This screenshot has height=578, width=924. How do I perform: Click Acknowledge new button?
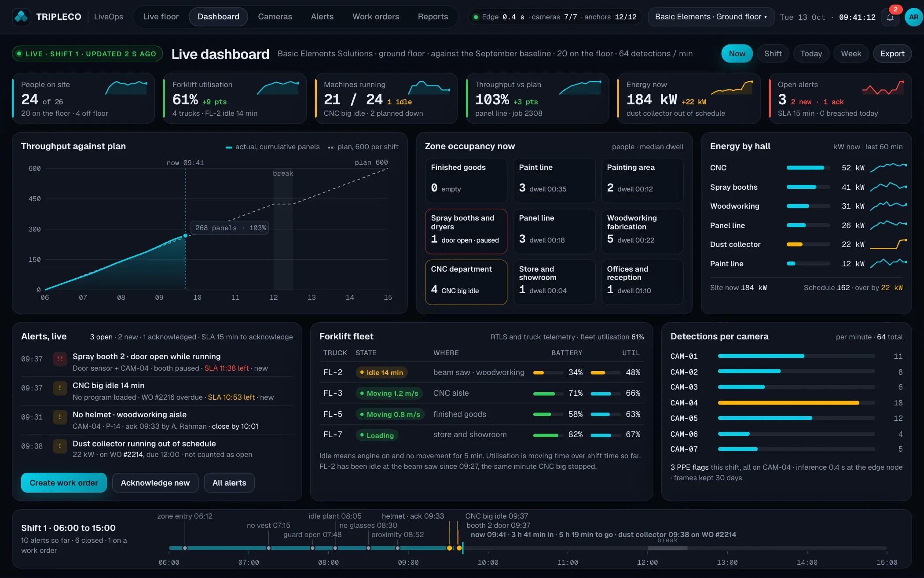(155, 483)
